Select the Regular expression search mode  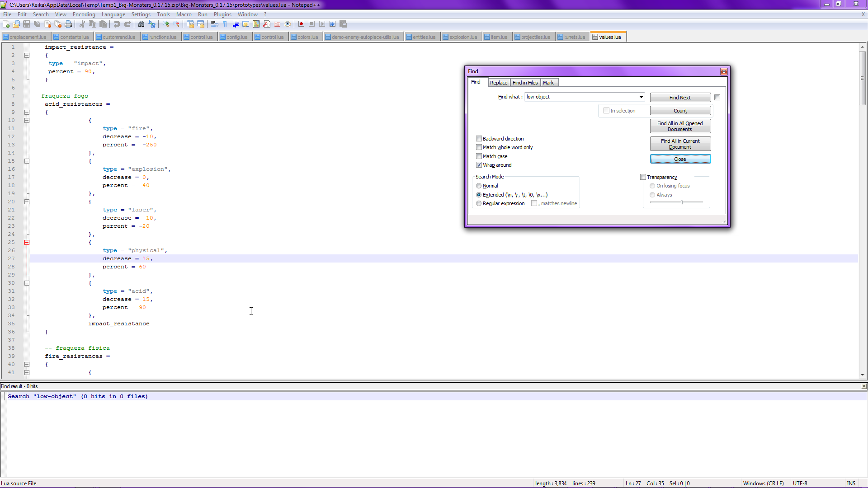coord(479,203)
